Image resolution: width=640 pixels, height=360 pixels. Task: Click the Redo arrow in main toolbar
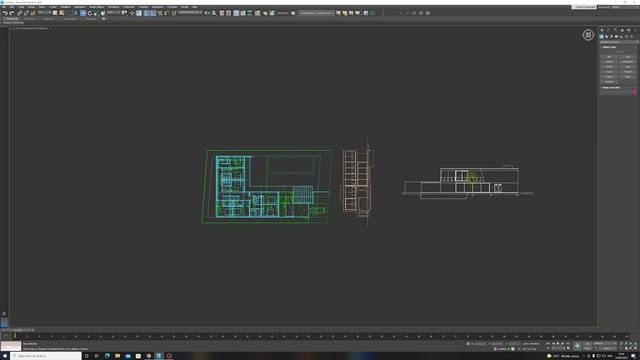[x=12, y=13]
